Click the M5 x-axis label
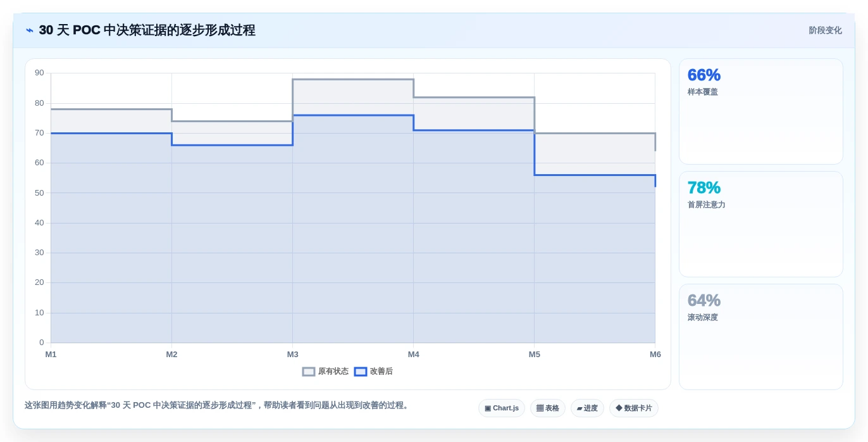Image resolution: width=868 pixels, height=442 pixels. (535, 355)
